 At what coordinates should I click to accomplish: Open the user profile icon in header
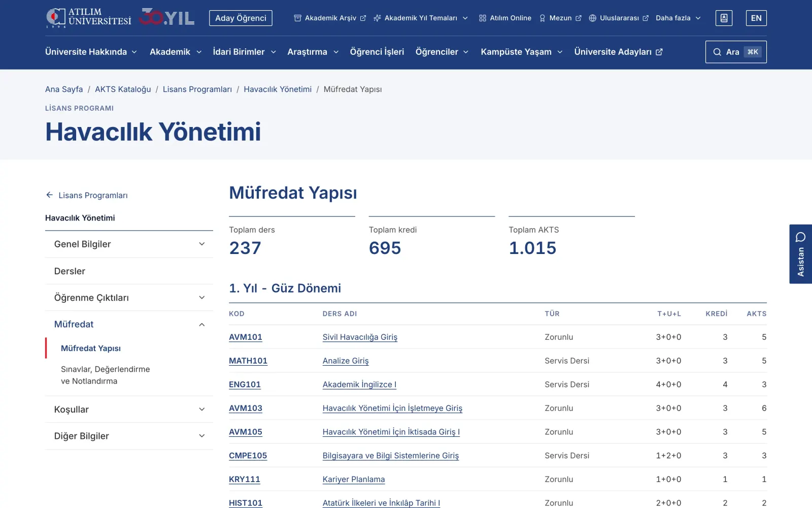point(724,18)
